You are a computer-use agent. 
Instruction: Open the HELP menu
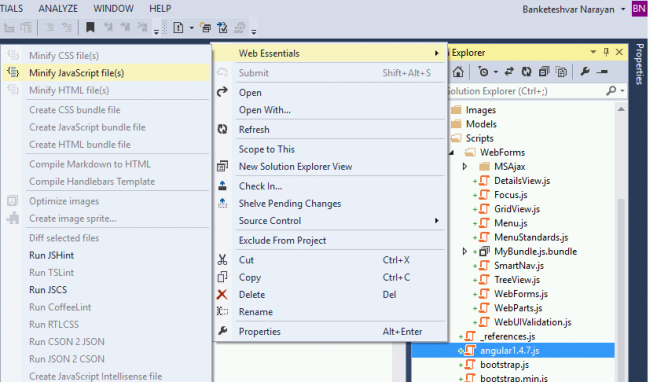pos(160,8)
